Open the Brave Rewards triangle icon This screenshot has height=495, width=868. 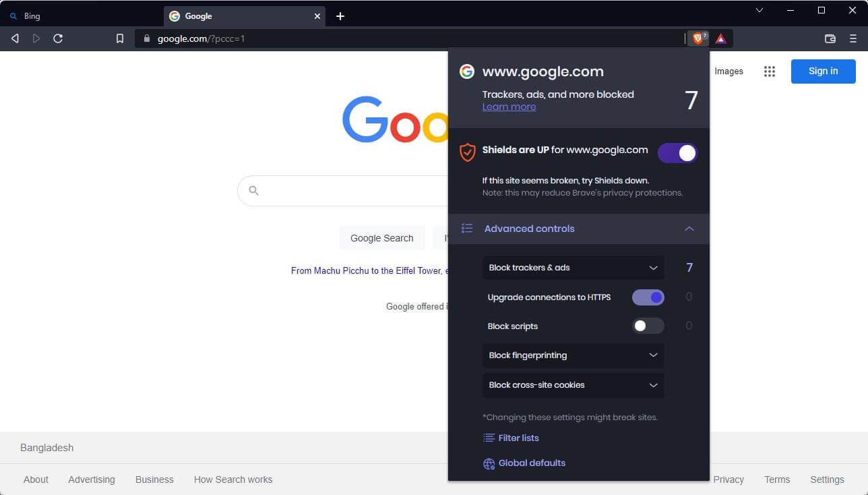[720, 38]
